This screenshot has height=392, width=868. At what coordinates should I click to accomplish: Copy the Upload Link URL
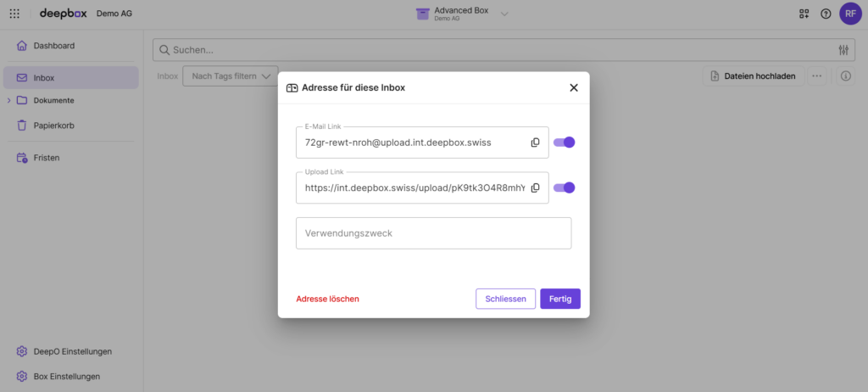[x=535, y=188]
